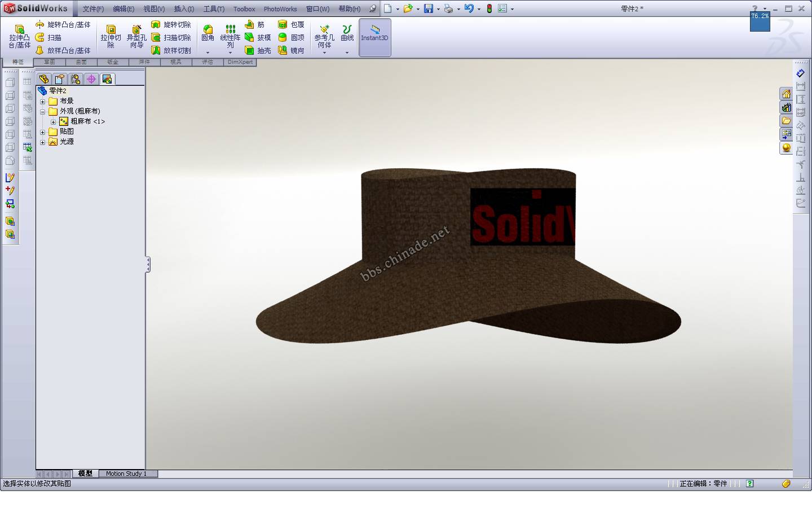
Task: Click the Mirror (镜向) tool
Action: (x=291, y=50)
